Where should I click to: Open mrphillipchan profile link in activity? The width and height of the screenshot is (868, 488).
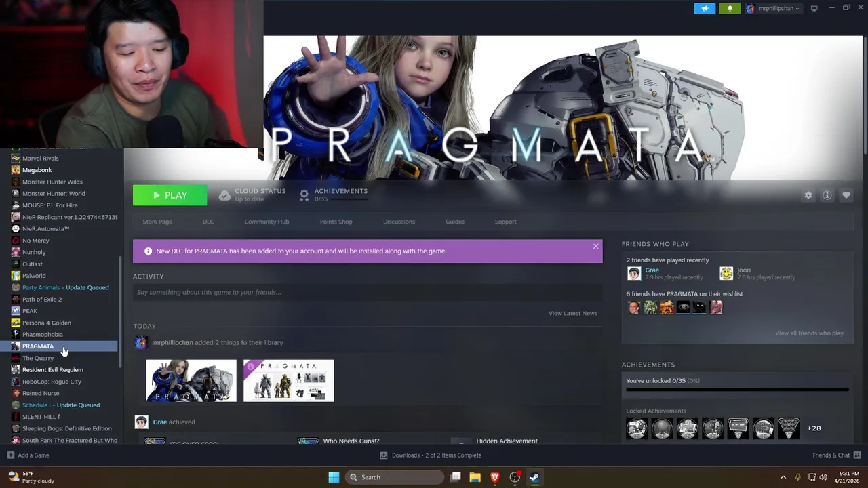[173, 342]
